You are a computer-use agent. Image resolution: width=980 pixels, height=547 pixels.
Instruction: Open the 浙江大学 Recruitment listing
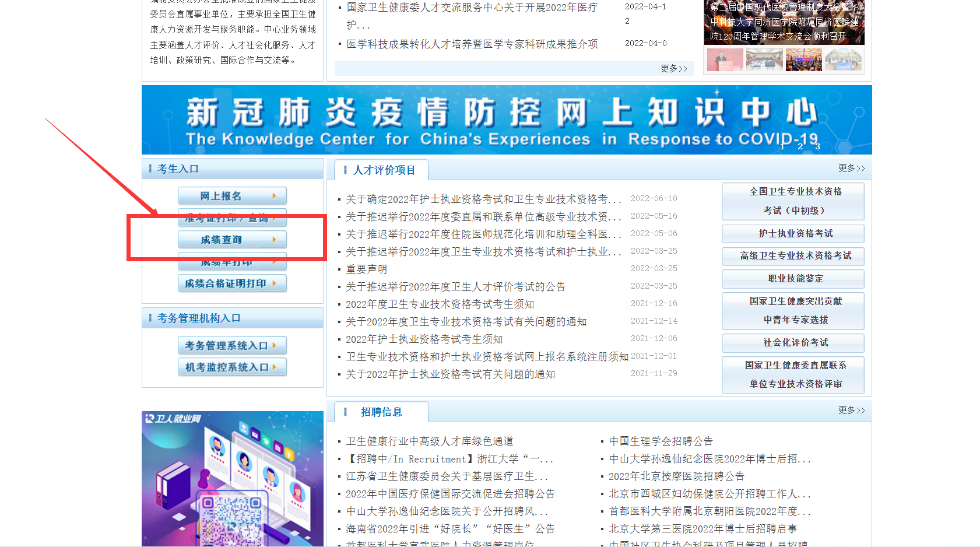[x=449, y=459]
